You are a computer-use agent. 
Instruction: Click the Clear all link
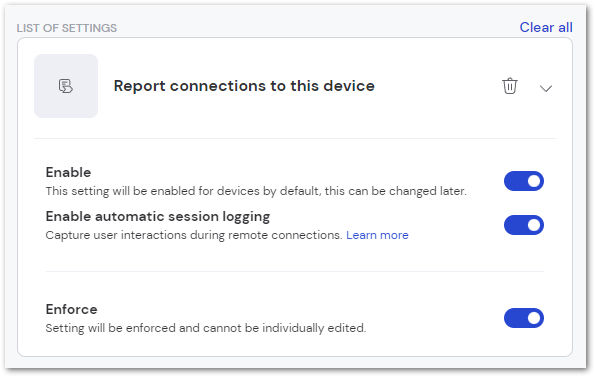pos(546,27)
